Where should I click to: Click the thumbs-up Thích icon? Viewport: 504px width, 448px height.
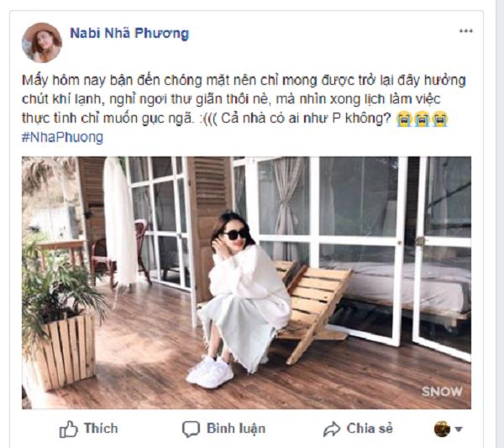69,429
